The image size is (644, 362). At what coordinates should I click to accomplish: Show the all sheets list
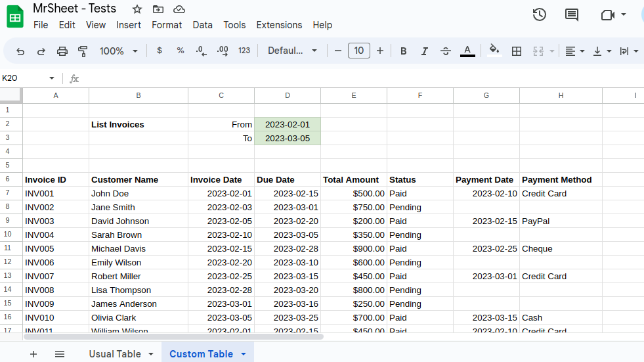pyautogui.click(x=60, y=353)
